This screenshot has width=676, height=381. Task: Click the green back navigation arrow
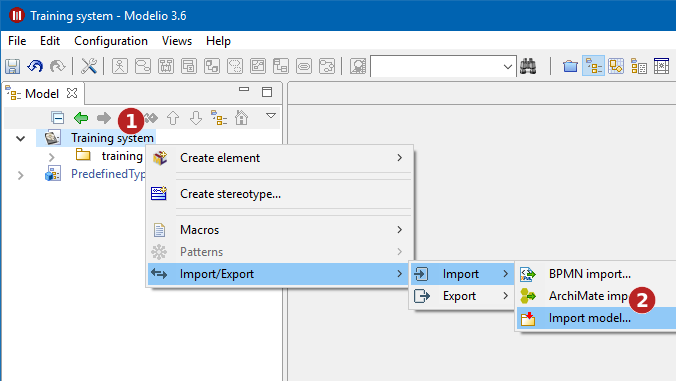tap(81, 118)
